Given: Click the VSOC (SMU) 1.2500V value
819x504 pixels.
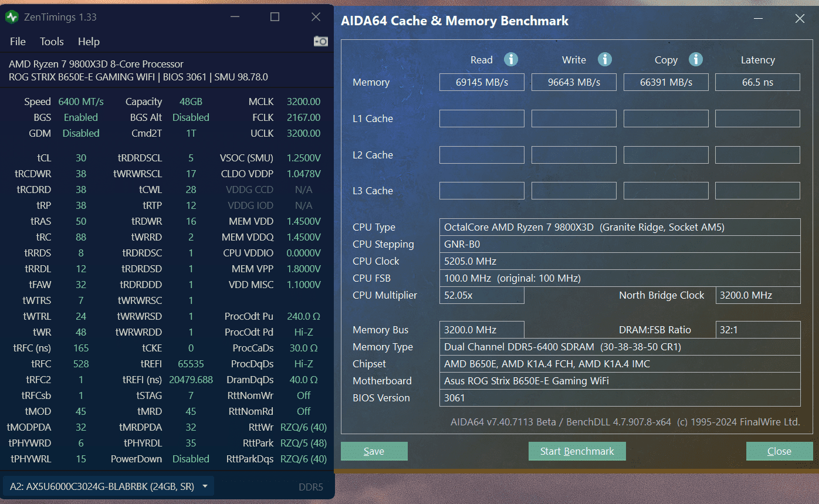Looking at the screenshot, I should [x=303, y=158].
